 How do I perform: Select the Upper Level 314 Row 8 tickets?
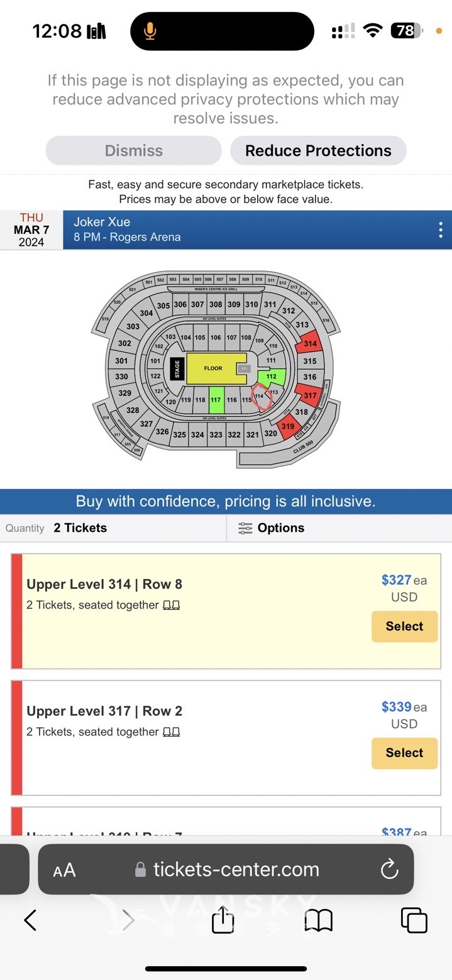pos(404,627)
